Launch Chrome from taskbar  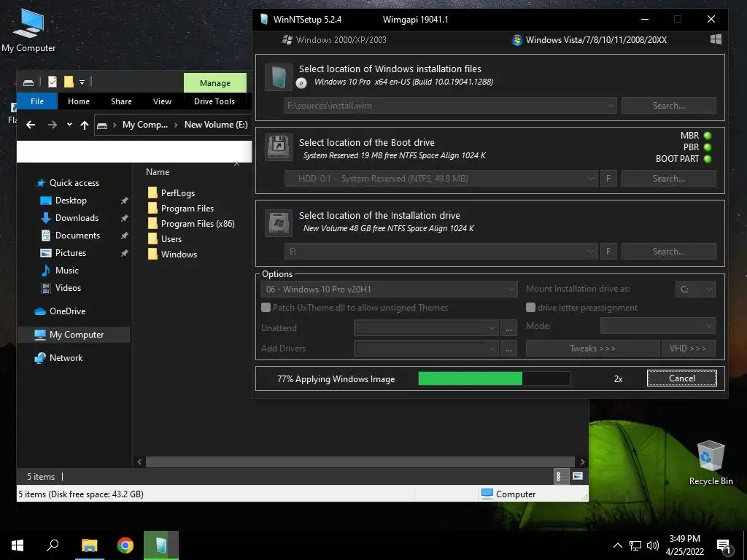125,545
